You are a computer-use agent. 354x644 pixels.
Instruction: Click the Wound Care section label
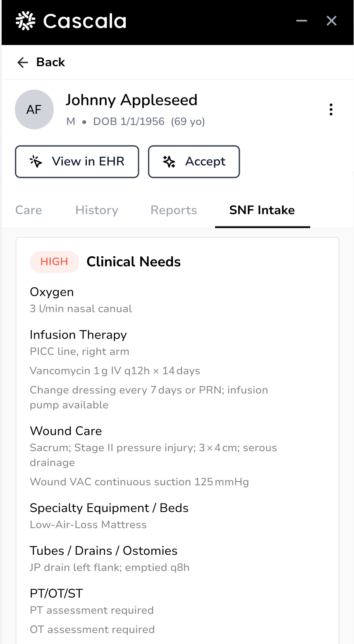(66, 431)
